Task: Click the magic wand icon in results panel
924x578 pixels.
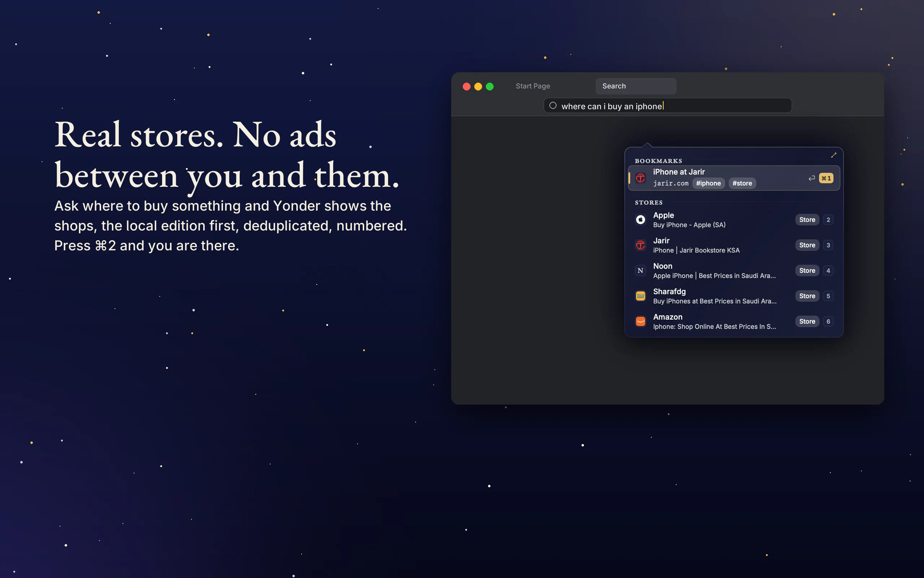Action: coord(834,155)
